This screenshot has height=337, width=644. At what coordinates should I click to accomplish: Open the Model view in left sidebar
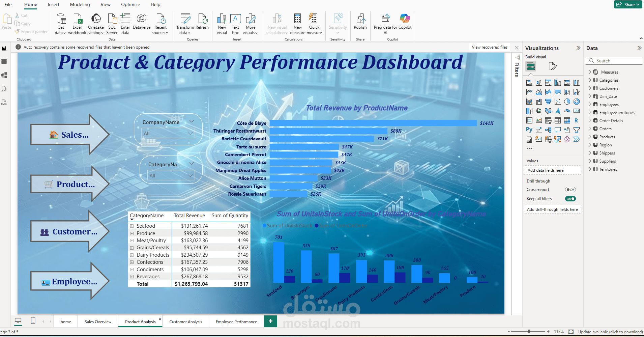point(4,75)
